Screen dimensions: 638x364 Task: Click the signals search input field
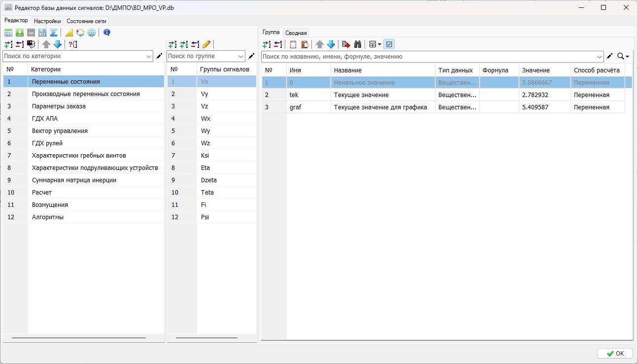[429, 57]
